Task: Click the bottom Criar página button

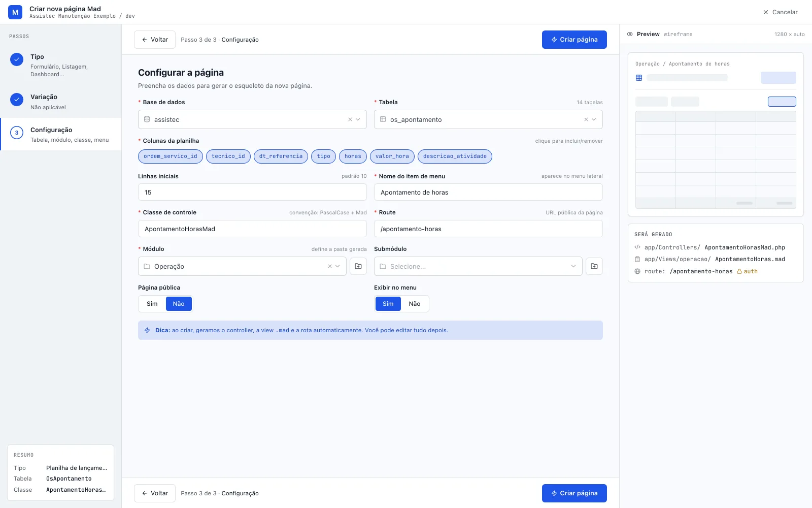Action: [x=574, y=493]
